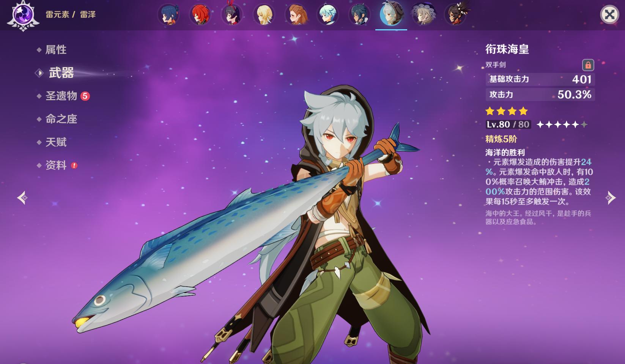
Task: Go to the next character with right arrow
Action: [x=610, y=198]
